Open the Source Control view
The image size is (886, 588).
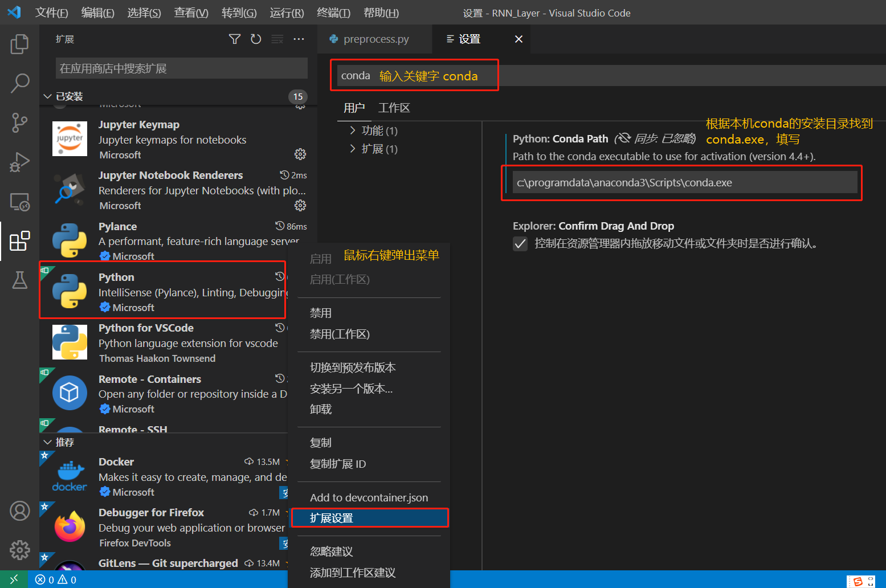tap(19, 122)
